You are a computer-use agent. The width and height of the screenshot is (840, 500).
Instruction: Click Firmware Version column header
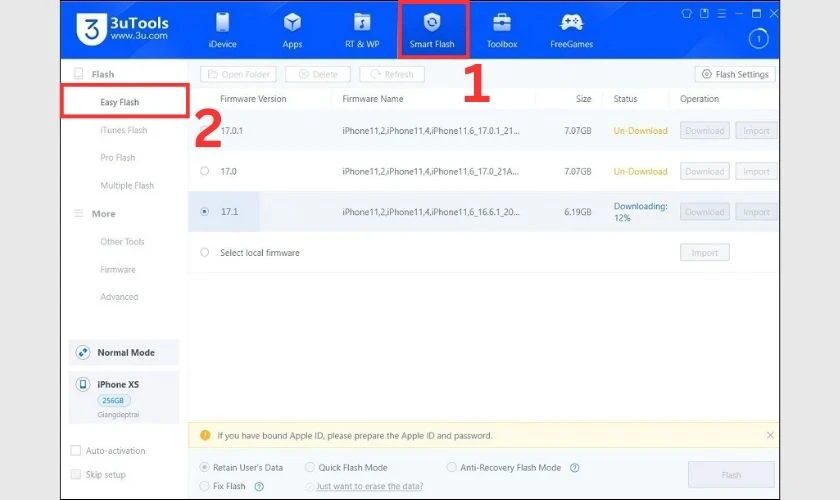click(253, 99)
